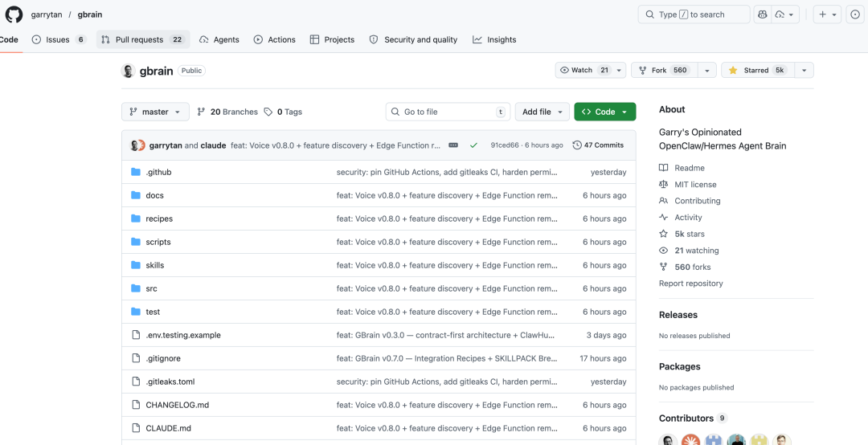Open GBrain v0.3.0 commit message link
Image resolution: width=868 pixels, height=445 pixels.
445,335
